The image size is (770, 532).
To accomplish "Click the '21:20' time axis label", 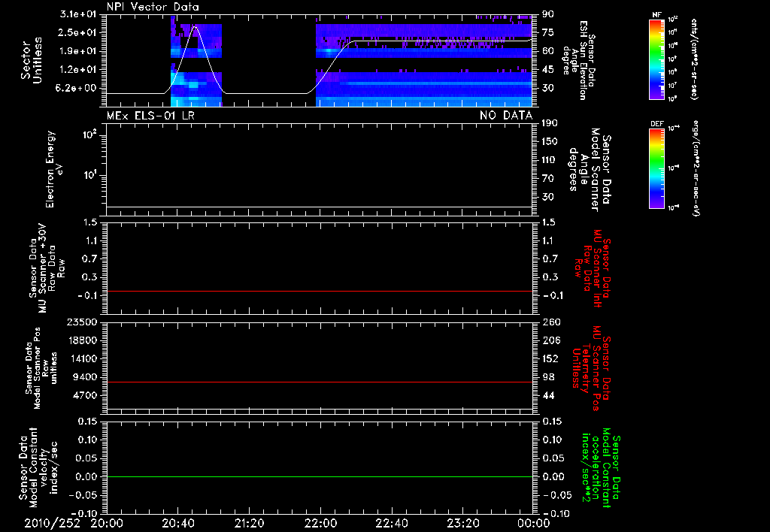I will click(249, 523).
